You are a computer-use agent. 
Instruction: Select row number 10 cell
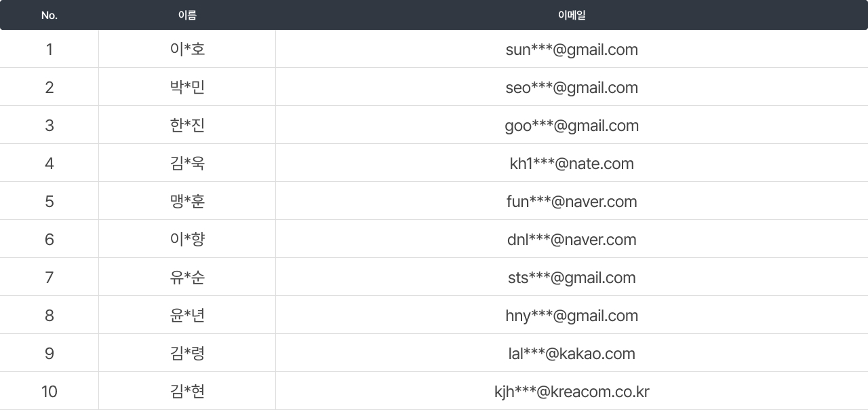(x=49, y=392)
